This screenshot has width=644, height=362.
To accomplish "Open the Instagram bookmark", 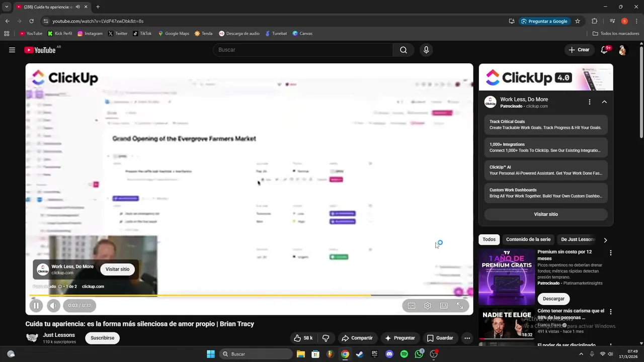I will click(90, 34).
